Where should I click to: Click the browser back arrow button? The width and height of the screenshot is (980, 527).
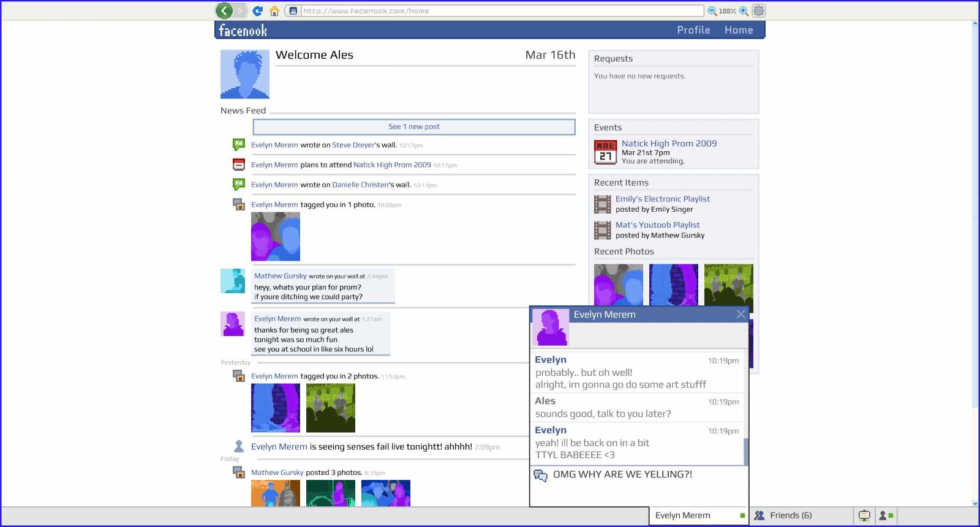224,10
